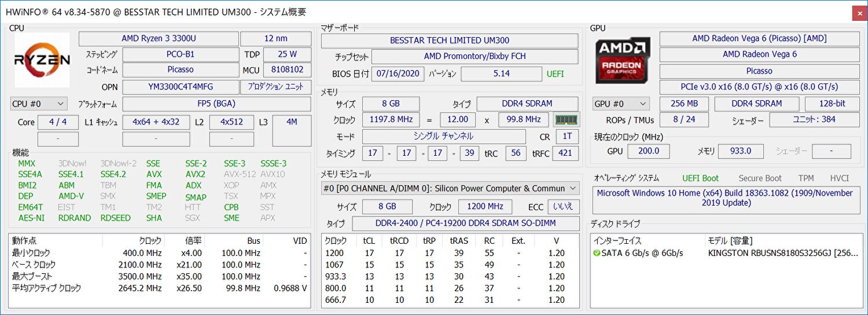
Task: Click the TPM status indicator
Action: (x=806, y=178)
